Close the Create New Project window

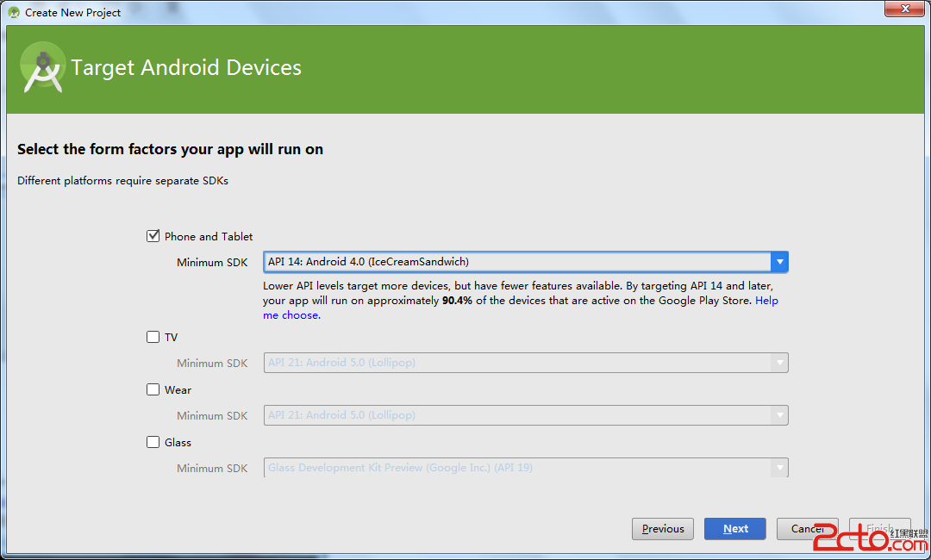[902, 9]
